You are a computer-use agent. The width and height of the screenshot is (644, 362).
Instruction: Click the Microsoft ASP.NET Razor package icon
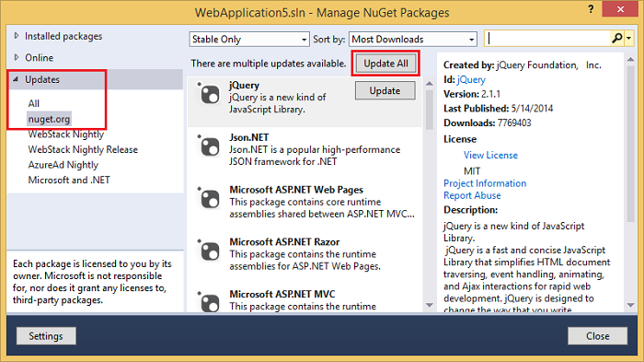click(210, 251)
